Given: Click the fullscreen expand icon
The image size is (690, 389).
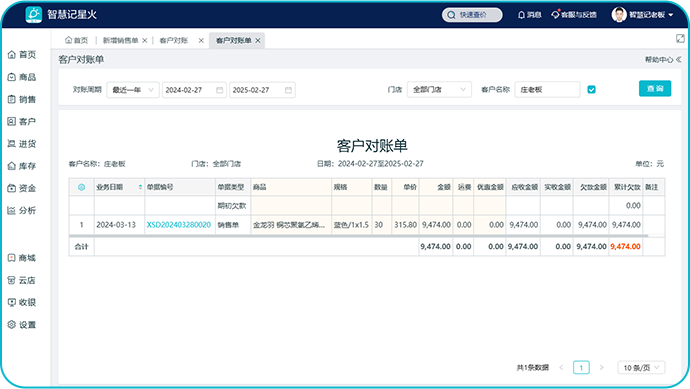Looking at the screenshot, I should coord(680,38).
